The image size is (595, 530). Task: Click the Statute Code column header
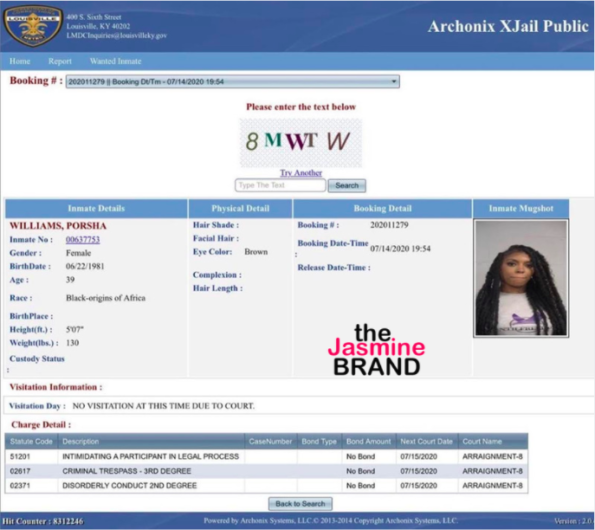point(31,442)
